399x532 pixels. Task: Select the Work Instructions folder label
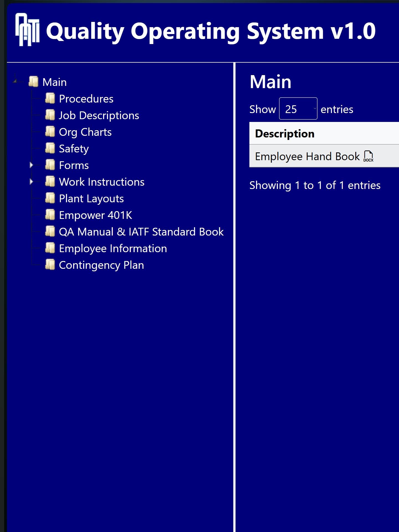coord(102,182)
